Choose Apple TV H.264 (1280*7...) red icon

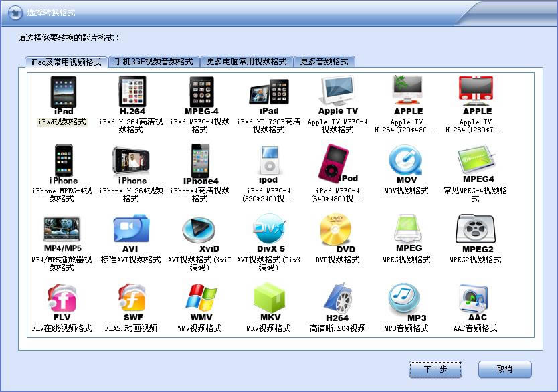point(477,96)
